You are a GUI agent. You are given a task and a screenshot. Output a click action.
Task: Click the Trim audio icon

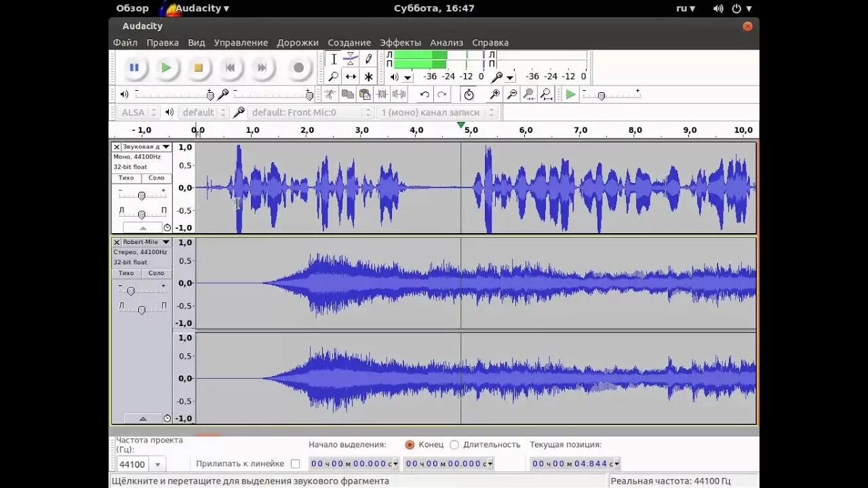382,95
